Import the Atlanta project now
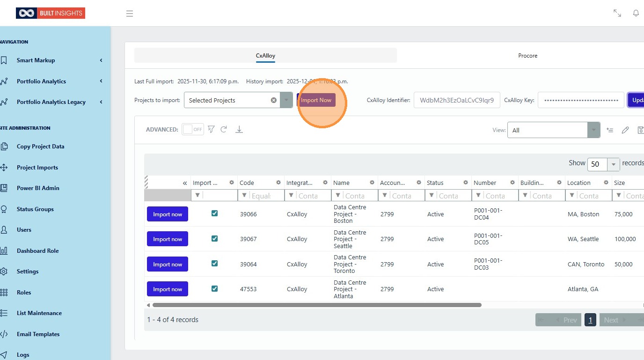The height and width of the screenshot is (360, 644). (168, 289)
